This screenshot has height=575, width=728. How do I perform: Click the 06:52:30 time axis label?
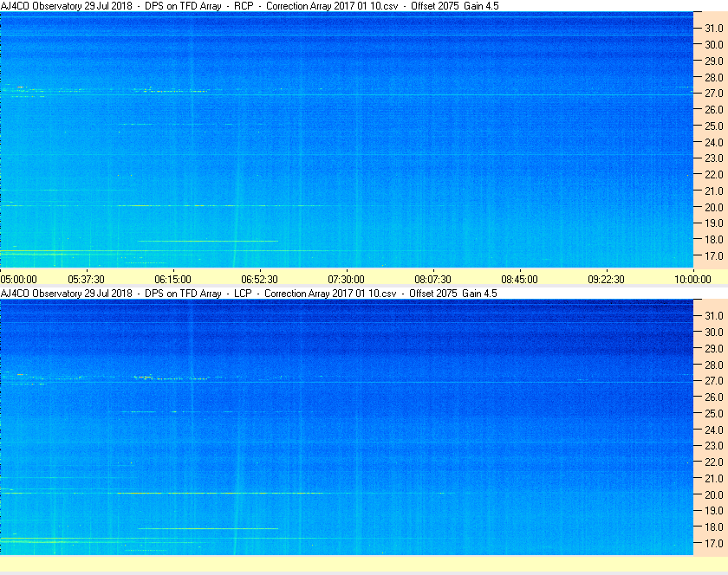(x=259, y=280)
